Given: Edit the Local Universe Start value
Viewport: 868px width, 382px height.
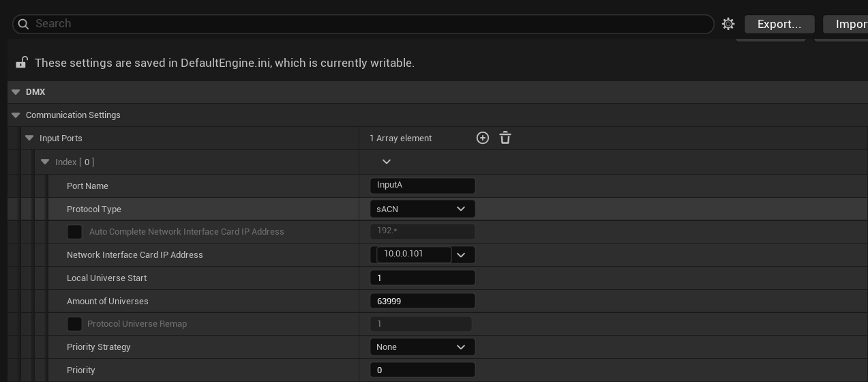Looking at the screenshot, I should pyautogui.click(x=422, y=278).
